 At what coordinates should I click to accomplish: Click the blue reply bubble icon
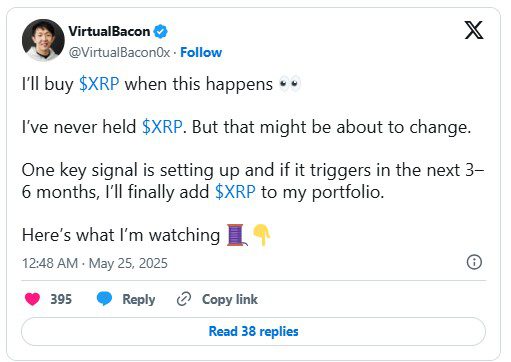(x=104, y=299)
